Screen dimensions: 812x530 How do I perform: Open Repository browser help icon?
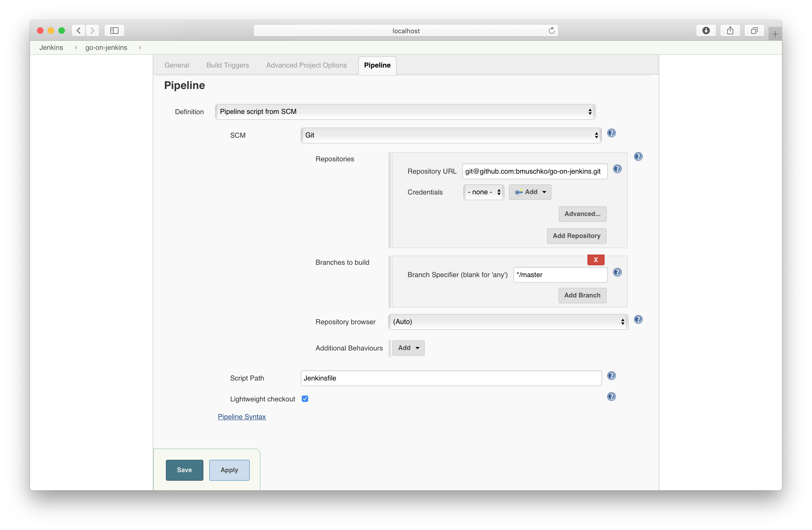click(x=638, y=320)
